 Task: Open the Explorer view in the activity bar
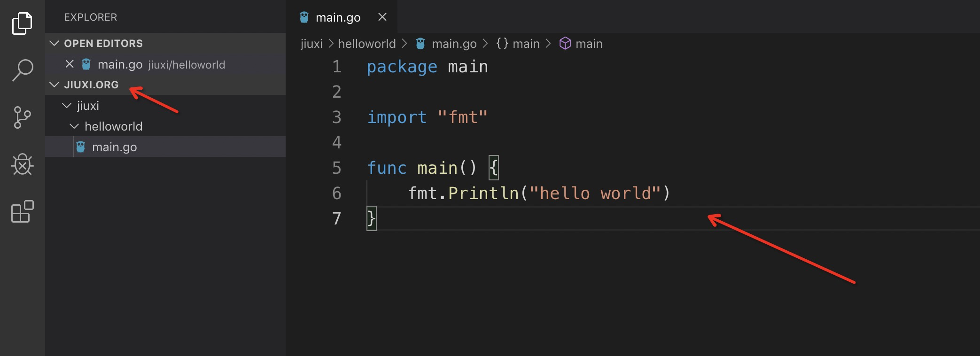pos(22,23)
